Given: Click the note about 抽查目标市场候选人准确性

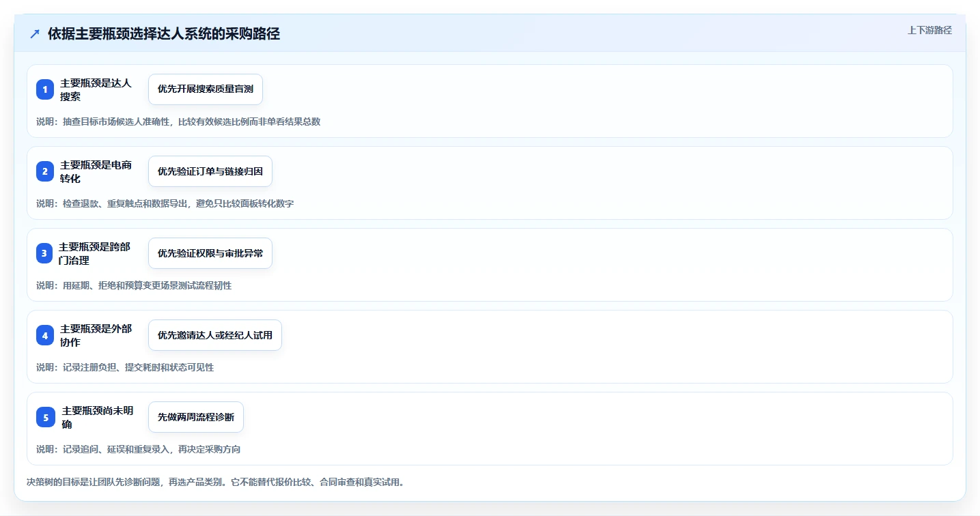Looking at the screenshot, I should [178, 121].
